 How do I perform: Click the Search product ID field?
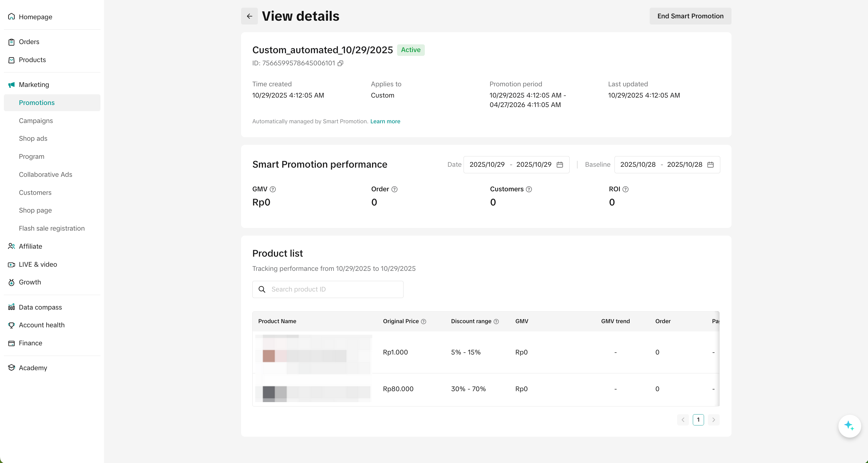[x=334, y=289]
